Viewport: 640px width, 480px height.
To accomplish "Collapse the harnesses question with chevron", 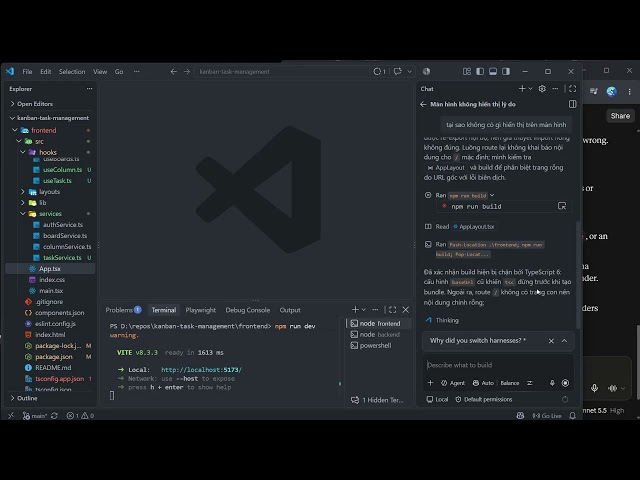I will (x=564, y=341).
